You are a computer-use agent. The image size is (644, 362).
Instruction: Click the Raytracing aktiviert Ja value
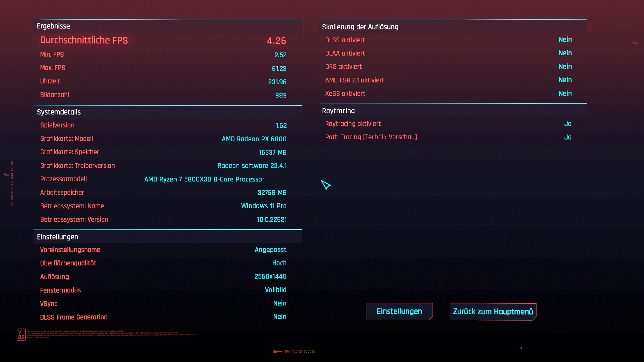click(x=568, y=124)
